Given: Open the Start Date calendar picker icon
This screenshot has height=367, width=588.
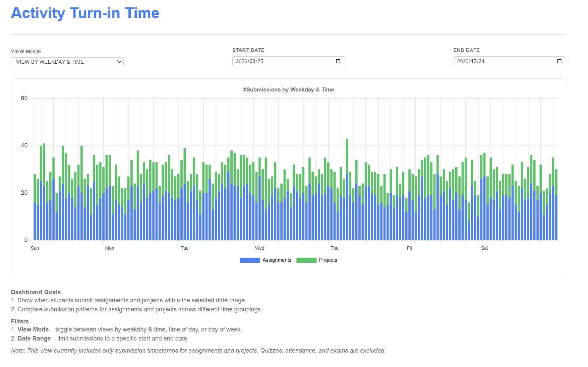Looking at the screenshot, I should pyautogui.click(x=338, y=61).
